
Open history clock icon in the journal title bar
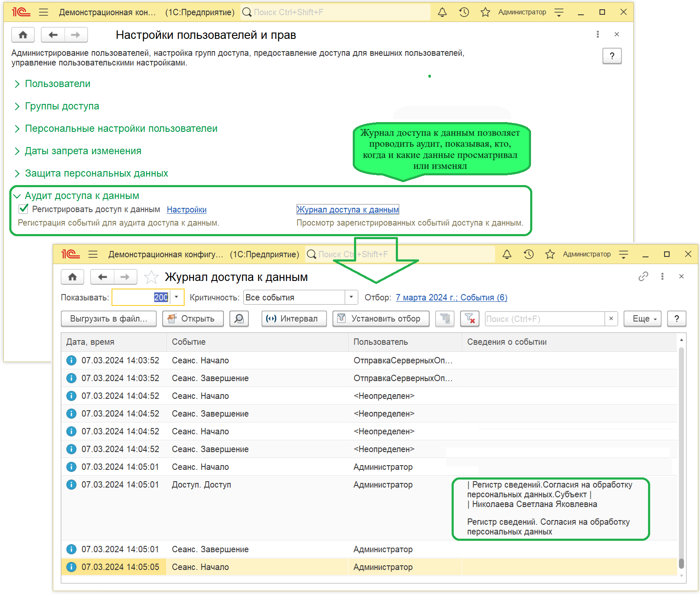[x=528, y=254]
